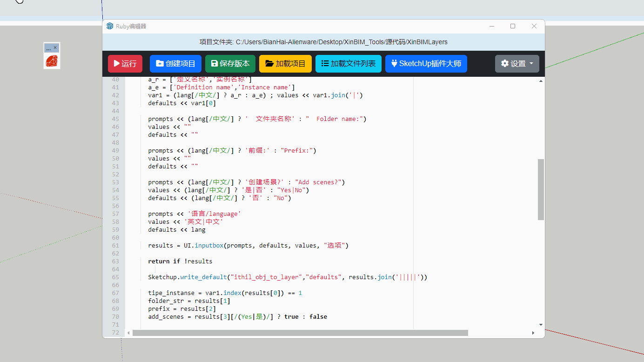644x362 pixels.
Task: Expand the 设置 dropdown menu
Action: click(517, 64)
